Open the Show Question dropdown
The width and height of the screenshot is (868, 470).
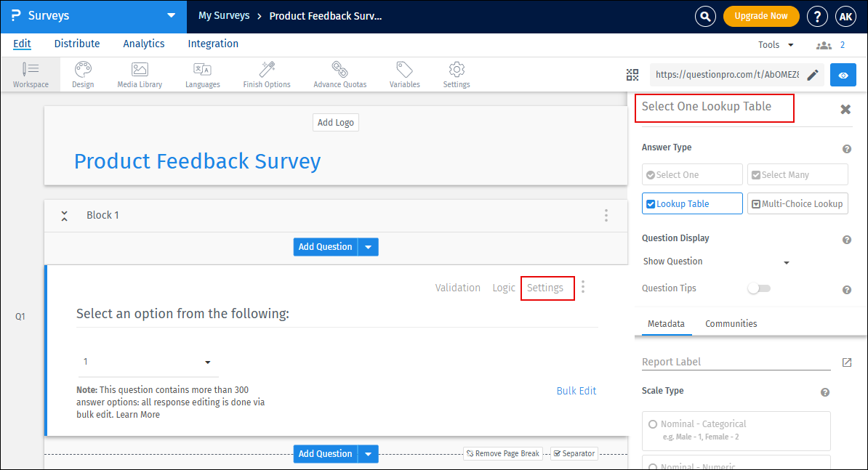coord(716,262)
